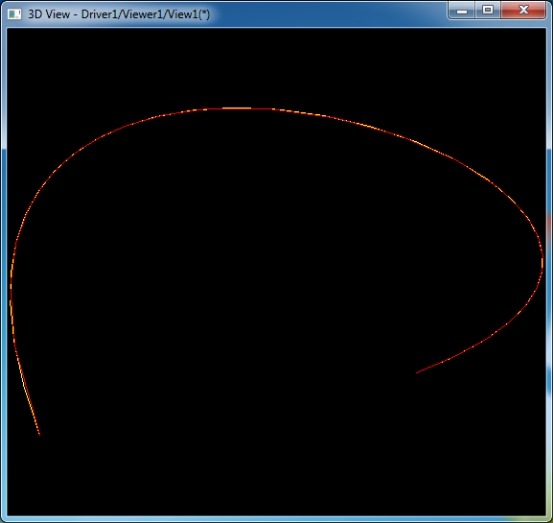The height and width of the screenshot is (523, 554).
Task: Close the 3D View window
Action: (x=523, y=10)
